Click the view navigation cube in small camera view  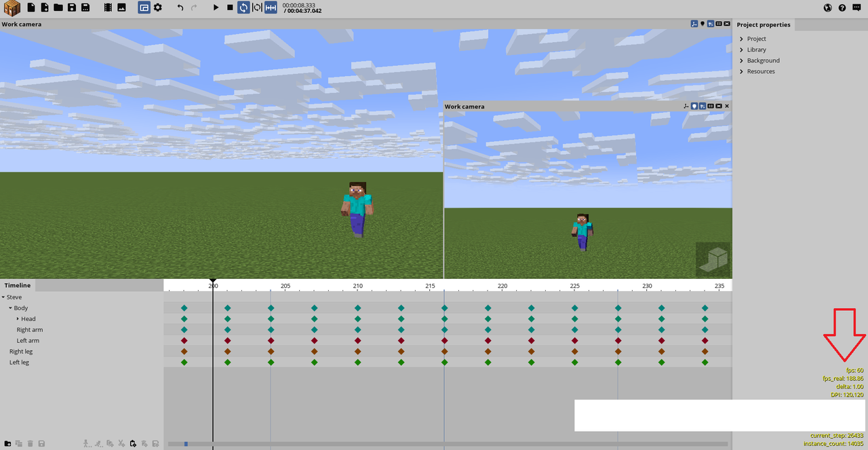tap(713, 260)
